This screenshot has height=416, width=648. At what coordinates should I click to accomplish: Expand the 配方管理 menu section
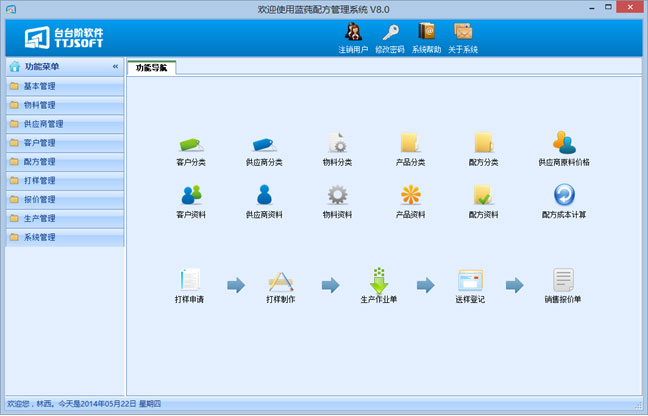pos(64,162)
